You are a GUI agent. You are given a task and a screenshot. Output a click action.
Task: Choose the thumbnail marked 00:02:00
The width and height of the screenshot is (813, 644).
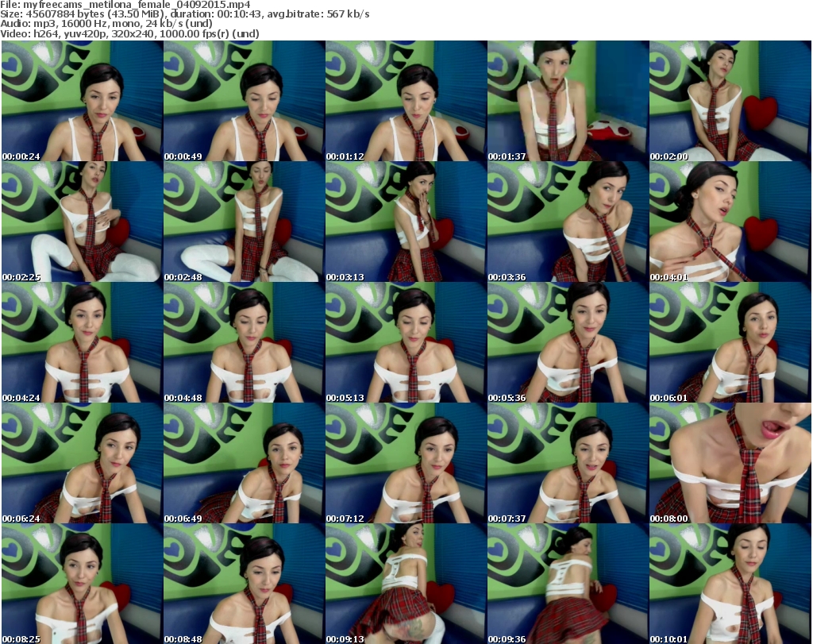[x=730, y=101]
